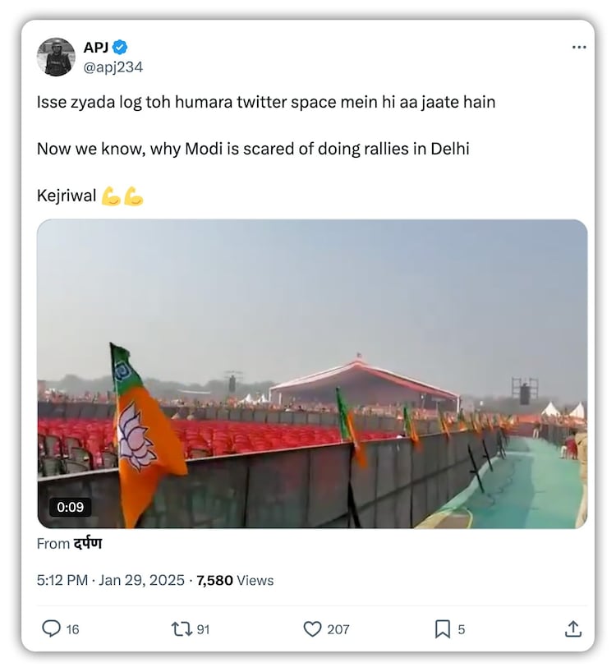Like the post with the heart icon
Viewport: 616px width, 672px height.
(312, 628)
